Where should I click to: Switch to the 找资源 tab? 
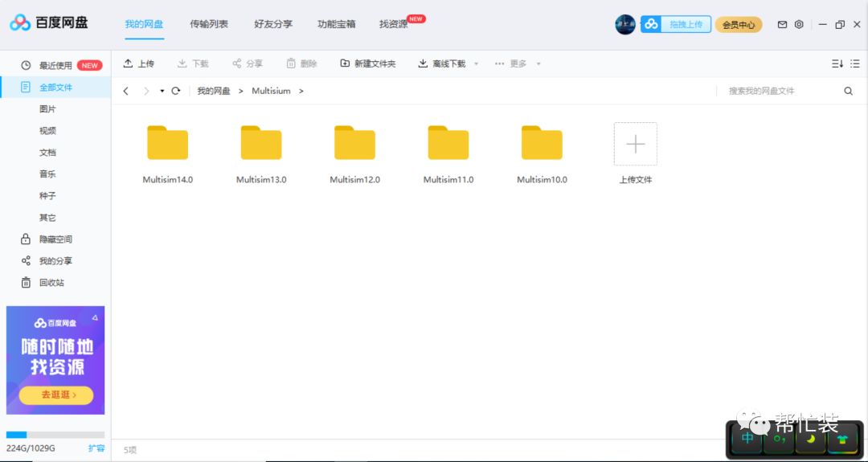[394, 24]
